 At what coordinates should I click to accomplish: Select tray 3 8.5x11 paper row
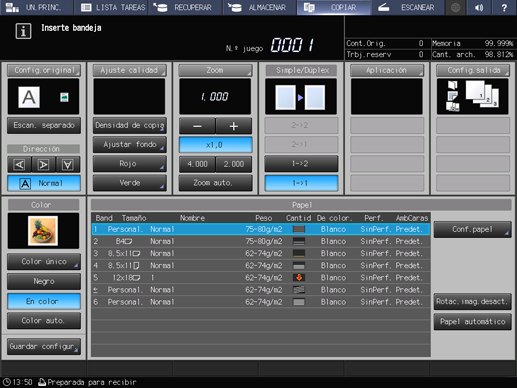coord(261,254)
